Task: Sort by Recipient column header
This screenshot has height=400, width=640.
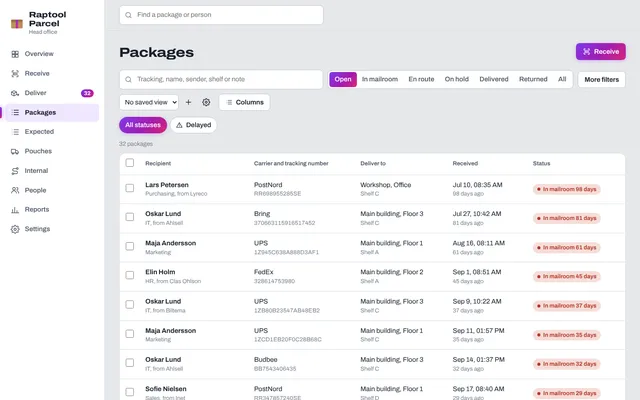Action: click(158, 163)
